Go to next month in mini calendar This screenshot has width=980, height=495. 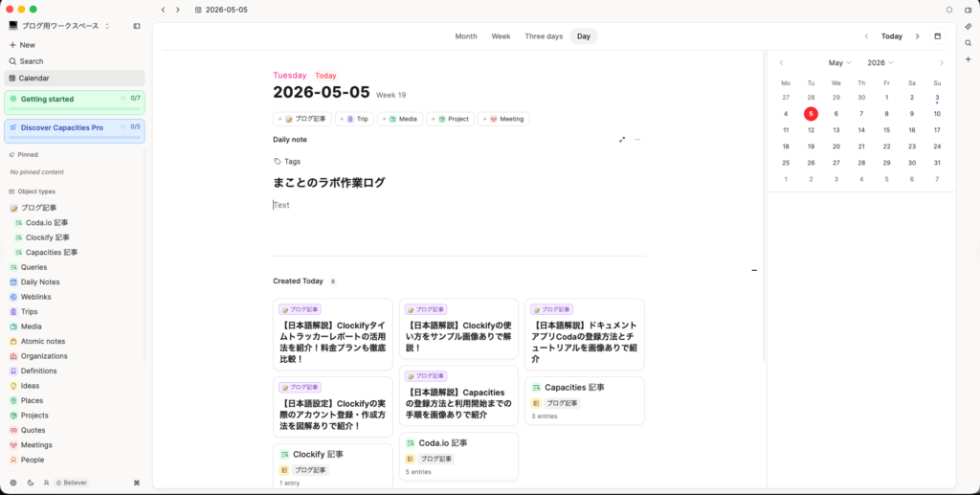tap(942, 63)
